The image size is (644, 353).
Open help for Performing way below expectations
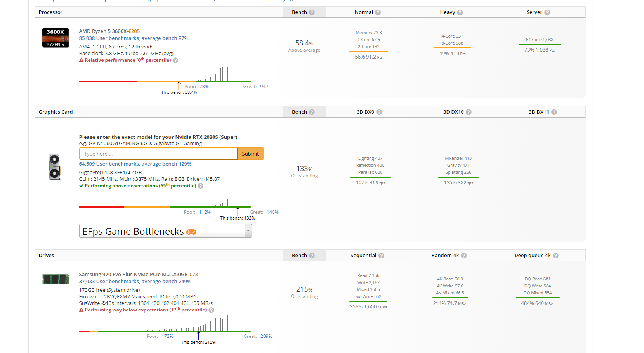(x=211, y=310)
